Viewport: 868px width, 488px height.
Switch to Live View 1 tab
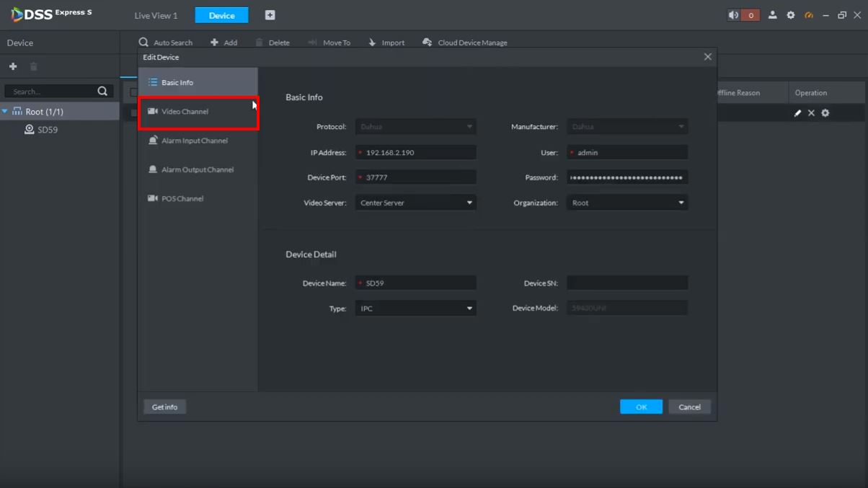[x=156, y=15]
